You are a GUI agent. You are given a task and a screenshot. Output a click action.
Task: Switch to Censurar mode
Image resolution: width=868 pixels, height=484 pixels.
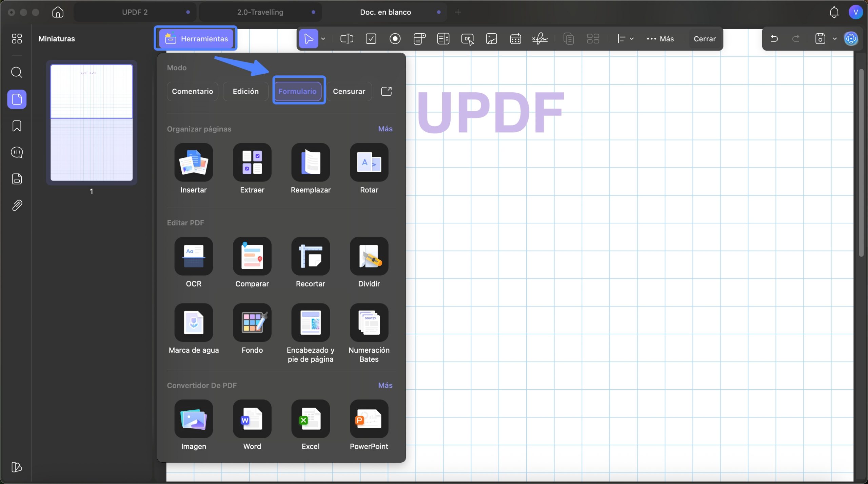(x=349, y=91)
